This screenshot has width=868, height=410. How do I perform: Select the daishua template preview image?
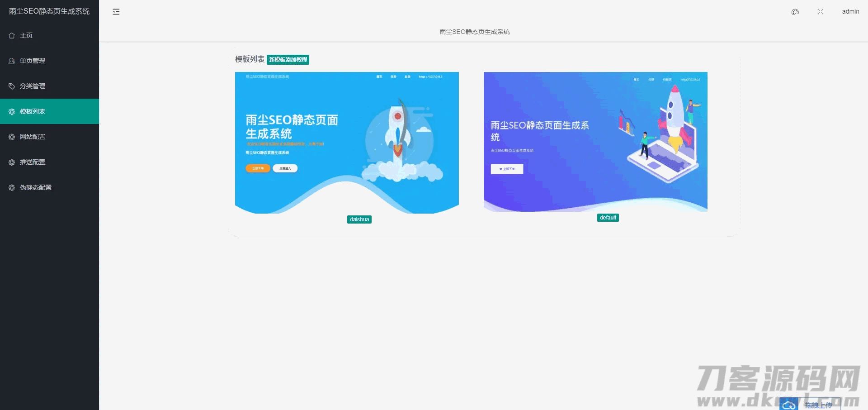347,143
